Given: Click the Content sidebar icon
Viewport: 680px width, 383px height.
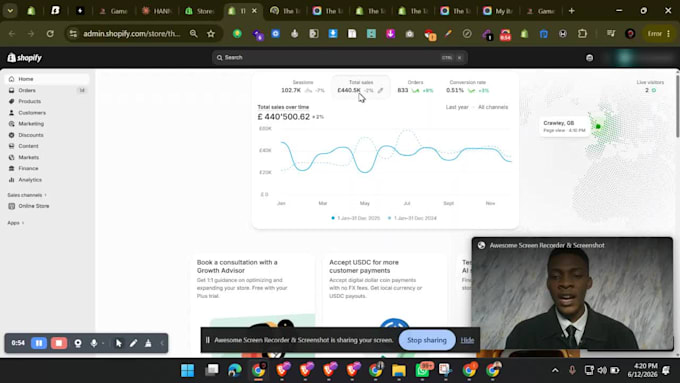Looking at the screenshot, I should (x=12, y=146).
